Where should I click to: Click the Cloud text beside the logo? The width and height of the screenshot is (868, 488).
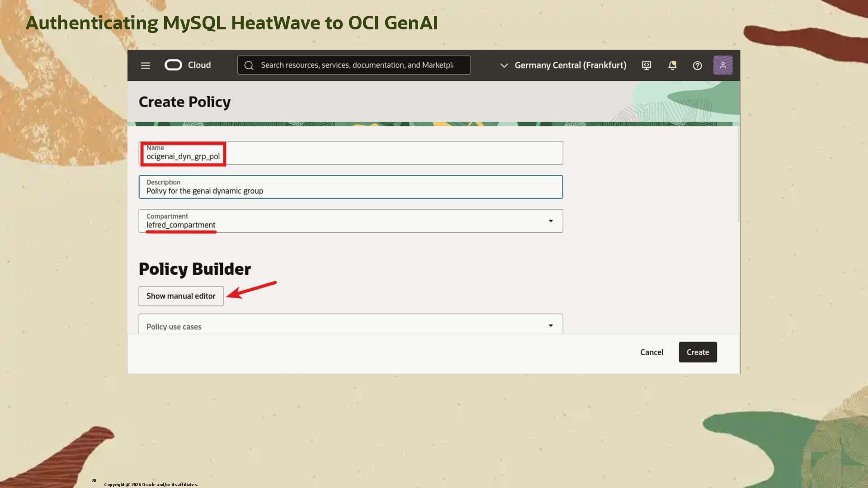(199, 65)
